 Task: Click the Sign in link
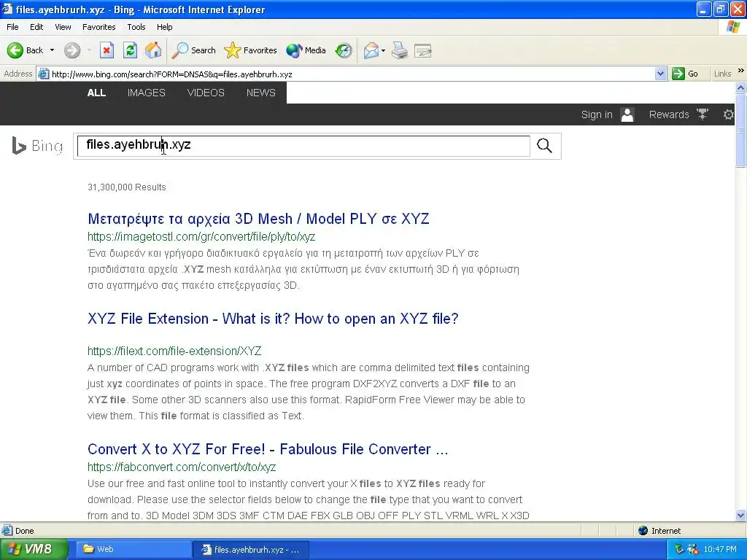[597, 114]
